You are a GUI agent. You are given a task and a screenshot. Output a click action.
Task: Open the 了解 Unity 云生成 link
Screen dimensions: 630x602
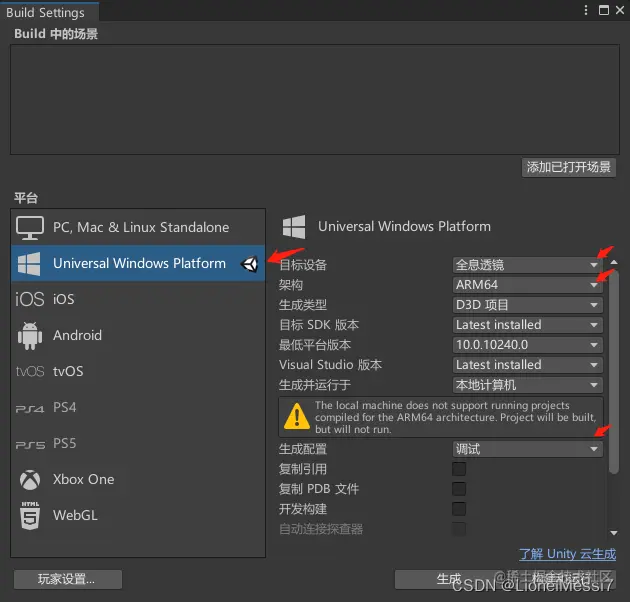point(567,554)
